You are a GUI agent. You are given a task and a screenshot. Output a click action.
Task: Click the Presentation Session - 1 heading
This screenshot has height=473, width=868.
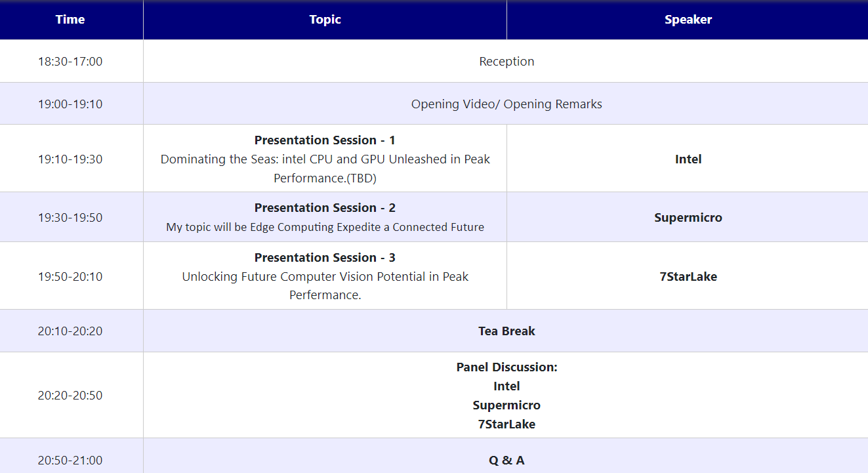[x=325, y=140]
